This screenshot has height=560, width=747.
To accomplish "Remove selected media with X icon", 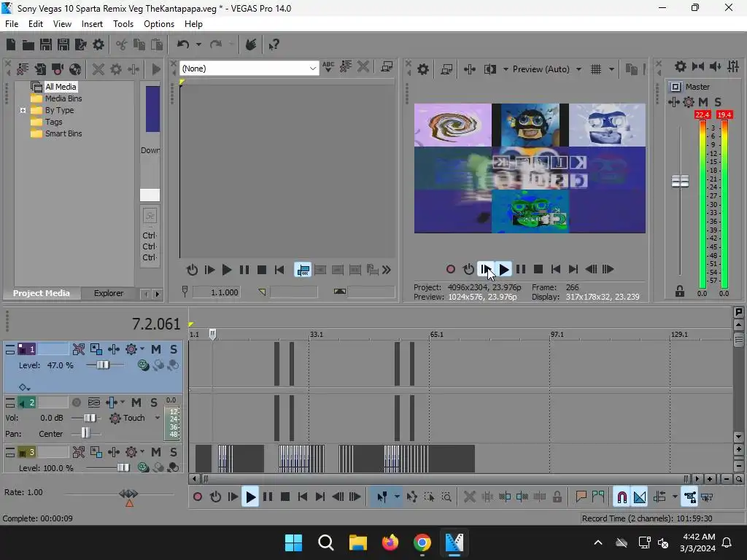I will [x=98, y=69].
